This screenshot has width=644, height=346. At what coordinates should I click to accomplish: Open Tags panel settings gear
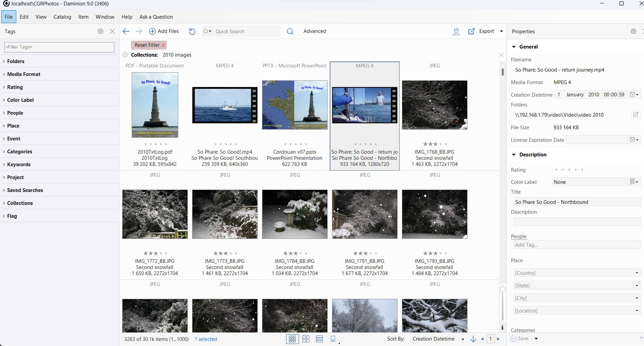(100, 31)
